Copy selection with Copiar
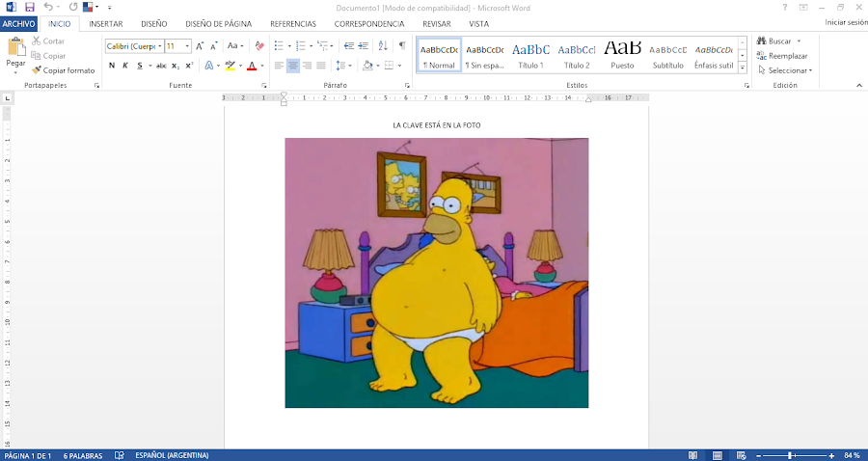Screen dimensions: 868x461 point(48,55)
